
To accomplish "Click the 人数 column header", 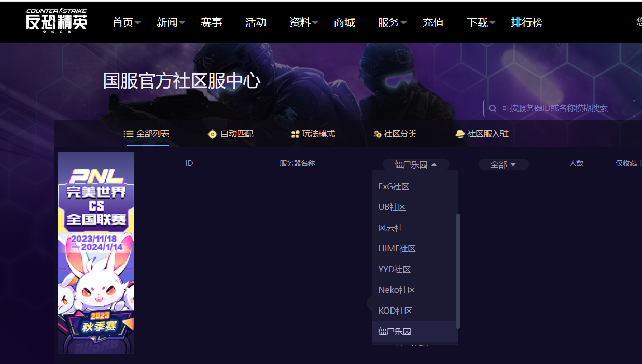I will coord(576,163).
